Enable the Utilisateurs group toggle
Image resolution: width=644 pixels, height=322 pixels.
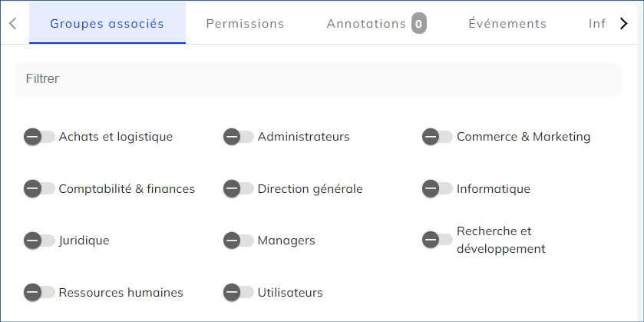[x=238, y=292]
